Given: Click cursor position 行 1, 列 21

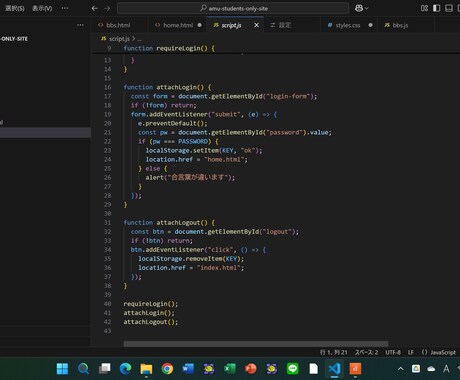Looking at the screenshot, I should click(x=334, y=352).
